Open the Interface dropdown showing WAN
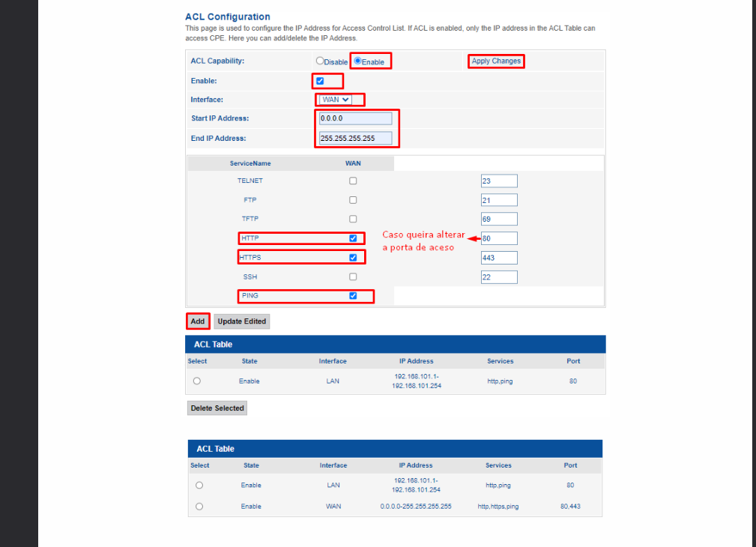Screen dimensions: 756x547 (336, 100)
